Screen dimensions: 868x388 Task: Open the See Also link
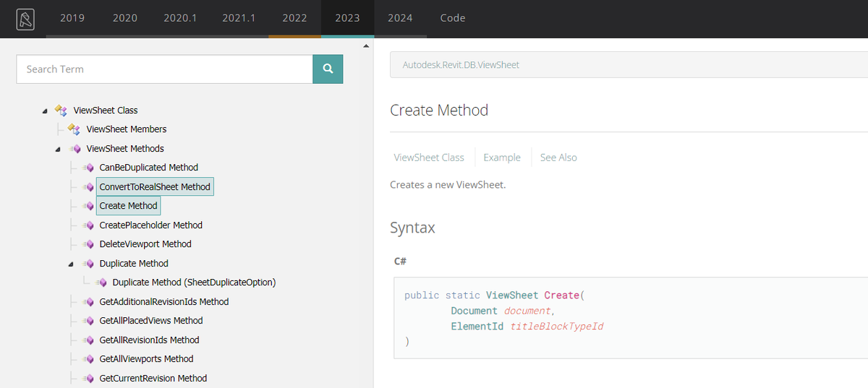coord(558,158)
